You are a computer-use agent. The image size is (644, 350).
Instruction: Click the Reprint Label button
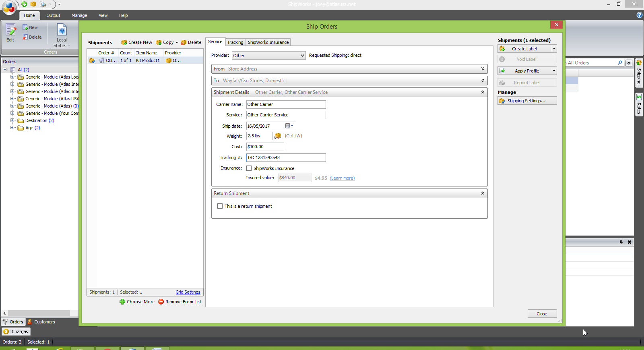click(527, 83)
